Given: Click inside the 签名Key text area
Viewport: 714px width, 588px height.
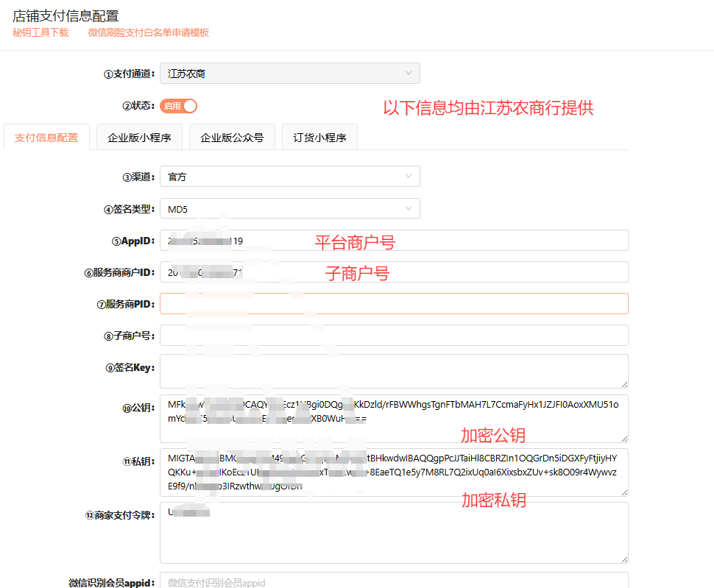Looking at the screenshot, I should pyautogui.click(x=394, y=372).
